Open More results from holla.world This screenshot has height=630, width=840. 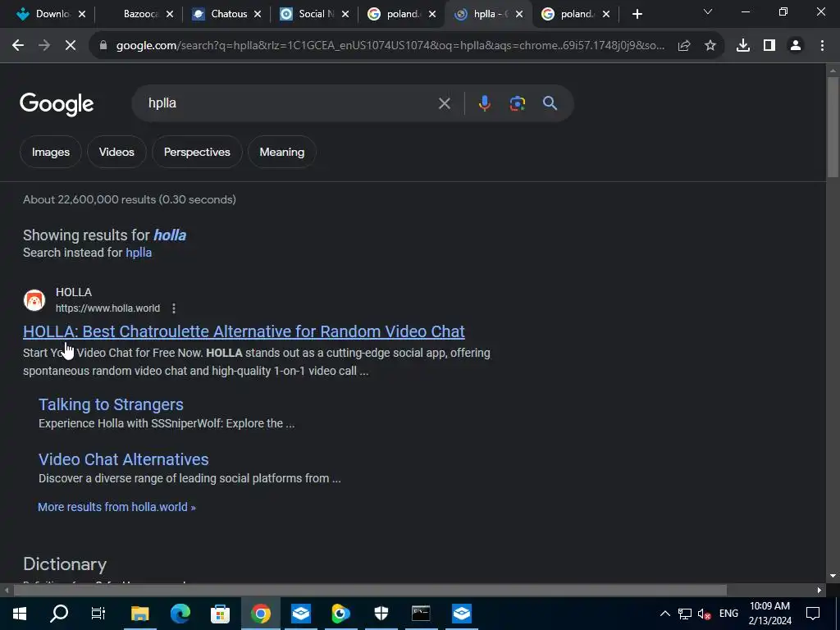(116, 507)
